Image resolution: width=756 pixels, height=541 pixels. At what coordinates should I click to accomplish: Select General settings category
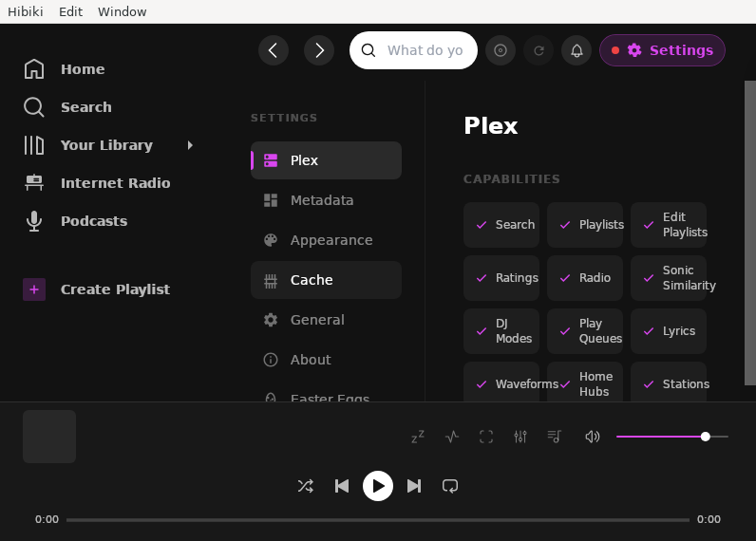click(x=326, y=320)
